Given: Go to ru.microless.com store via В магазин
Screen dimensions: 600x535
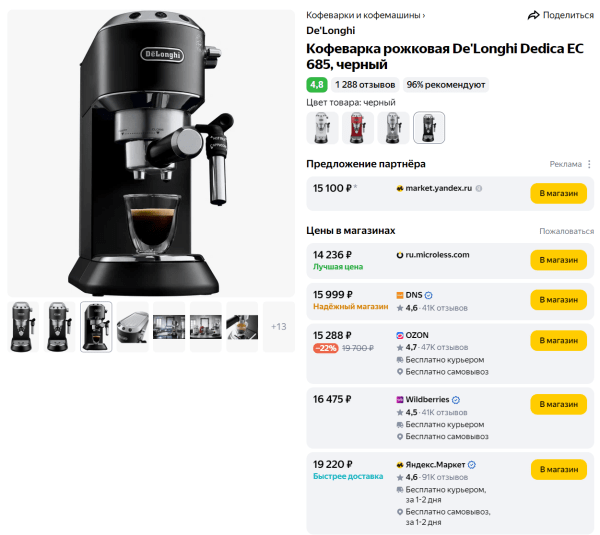Looking at the screenshot, I should pos(558,260).
